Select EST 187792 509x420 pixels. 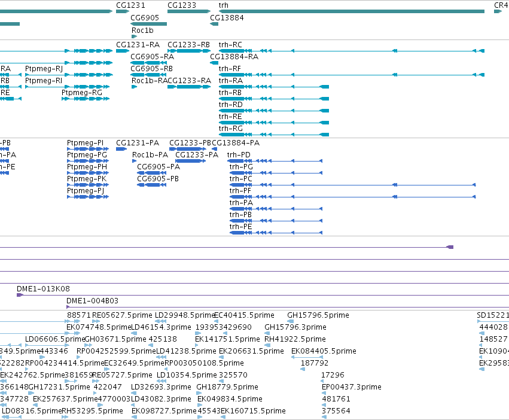tap(315, 364)
